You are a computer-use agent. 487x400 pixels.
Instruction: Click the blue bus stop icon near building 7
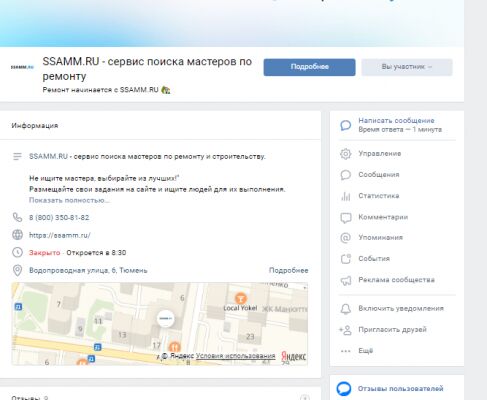coord(18,307)
